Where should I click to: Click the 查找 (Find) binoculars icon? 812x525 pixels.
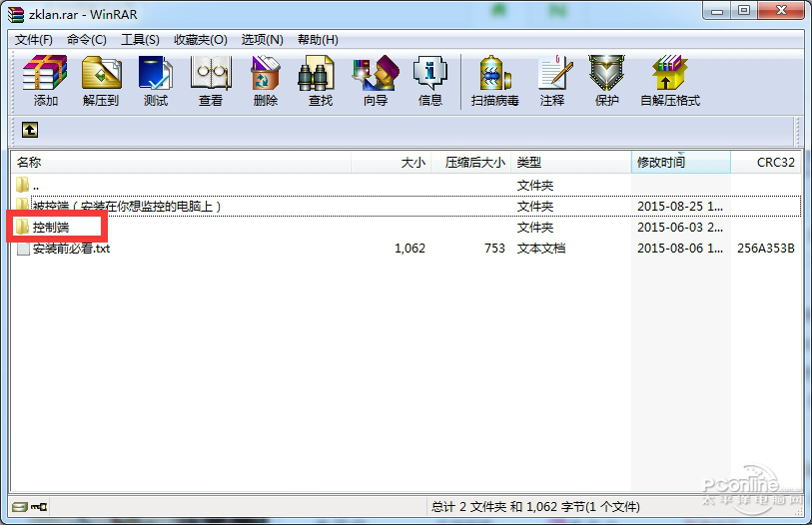316,73
